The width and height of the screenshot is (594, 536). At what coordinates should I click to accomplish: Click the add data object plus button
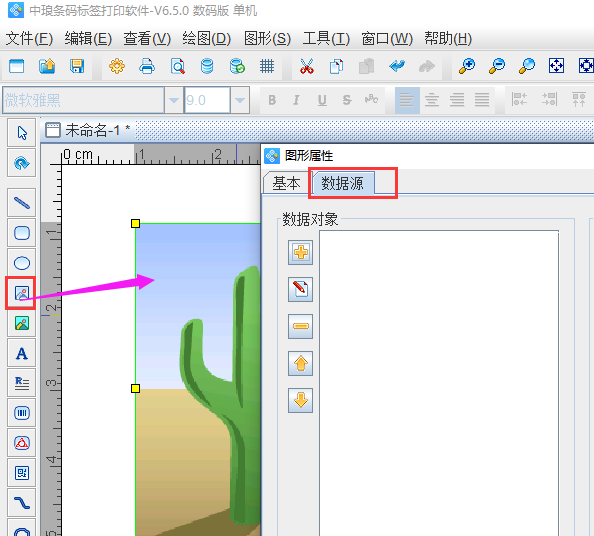[300, 252]
